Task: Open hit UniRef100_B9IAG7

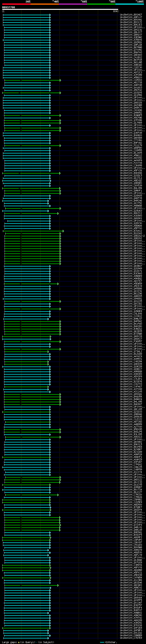Action: pyautogui.click(x=131, y=15)
